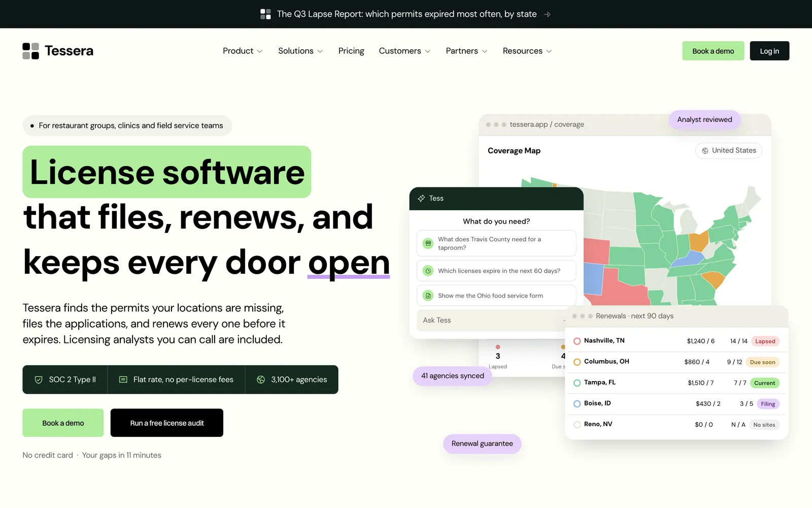Select 'Which licenses expire in the next 60 days?'

pyautogui.click(x=496, y=271)
